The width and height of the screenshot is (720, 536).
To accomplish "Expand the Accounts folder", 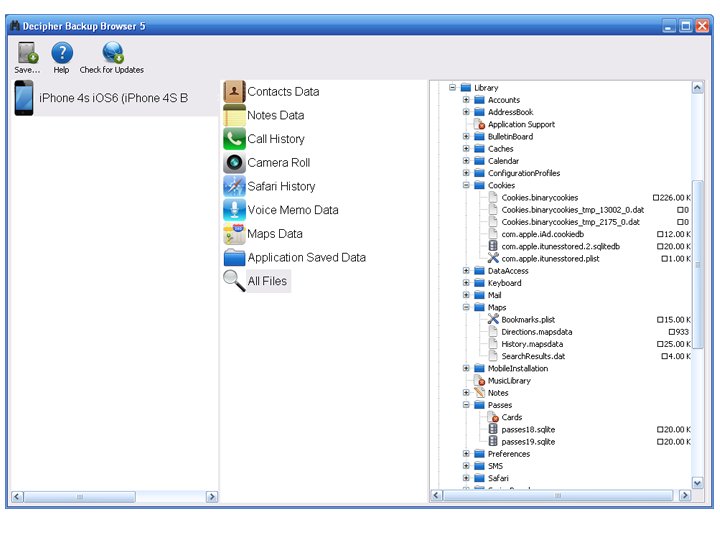I will tap(466, 100).
